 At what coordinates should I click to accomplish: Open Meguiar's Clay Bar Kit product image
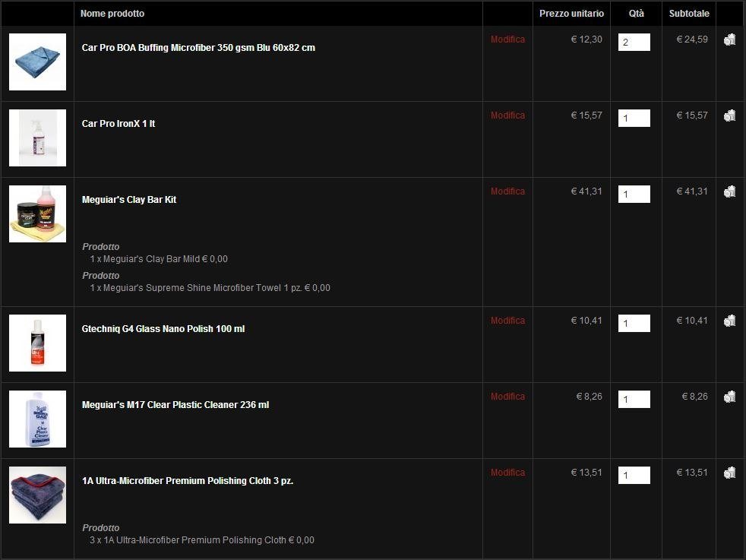point(37,214)
